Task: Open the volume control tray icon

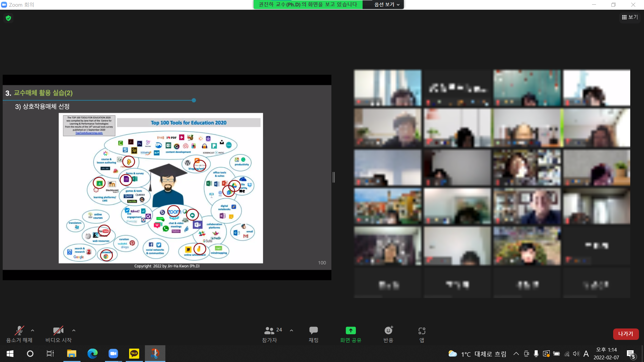Action: point(576,354)
